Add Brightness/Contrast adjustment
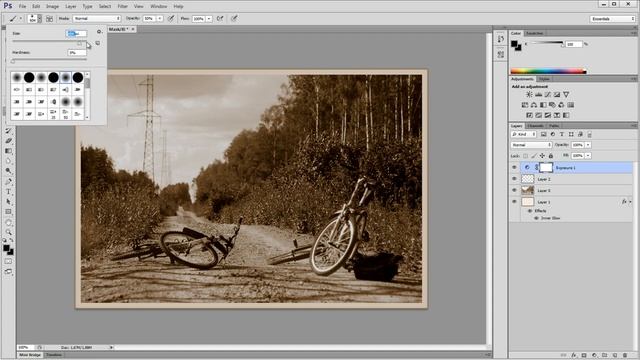The height and width of the screenshot is (360, 640). [529, 94]
